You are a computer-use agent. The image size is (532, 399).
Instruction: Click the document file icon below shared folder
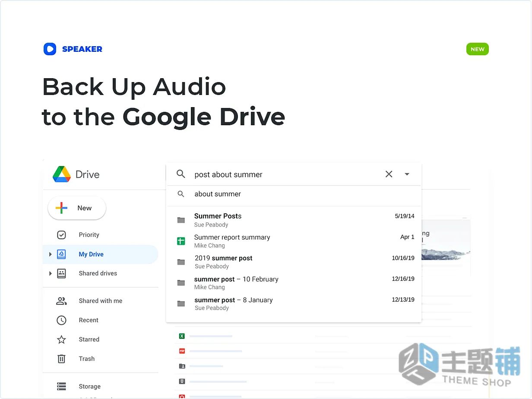[x=182, y=381]
